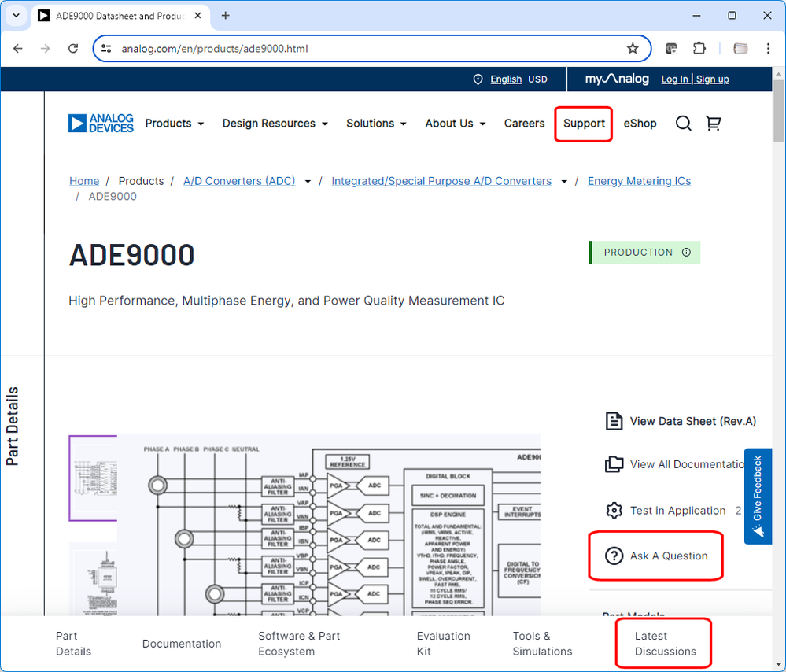Go back with the browser back arrow
786x672 pixels.
[18, 49]
